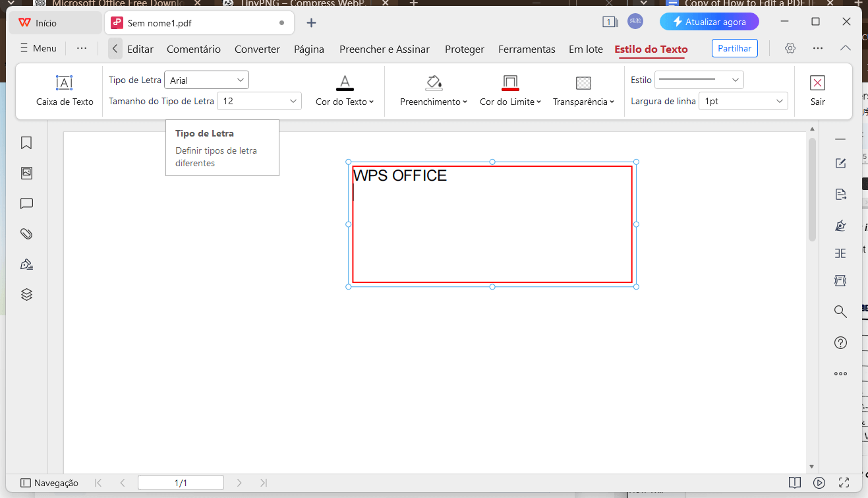The height and width of the screenshot is (498, 868).
Task: Open the Preenchimento fill bucket tool
Action: (x=433, y=82)
